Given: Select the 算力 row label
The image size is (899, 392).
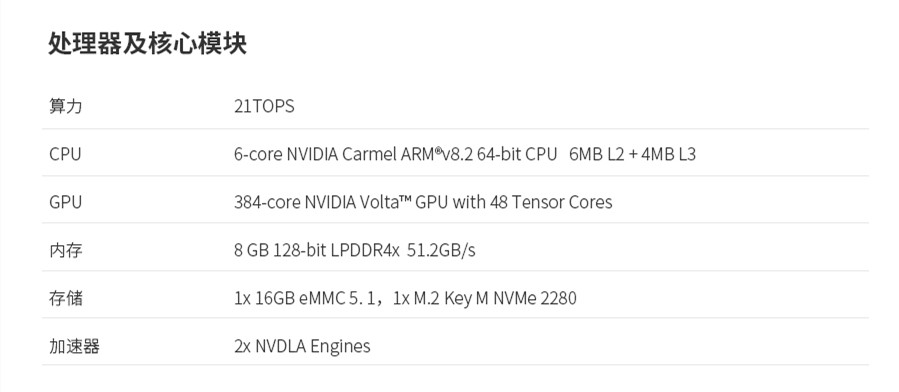Looking at the screenshot, I should [65, 107].
